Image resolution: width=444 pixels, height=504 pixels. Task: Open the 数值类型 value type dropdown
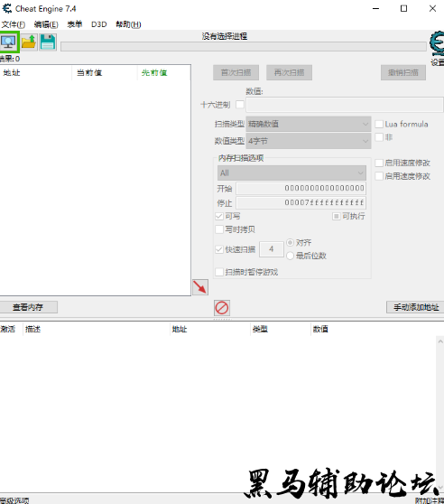point(309,141)
